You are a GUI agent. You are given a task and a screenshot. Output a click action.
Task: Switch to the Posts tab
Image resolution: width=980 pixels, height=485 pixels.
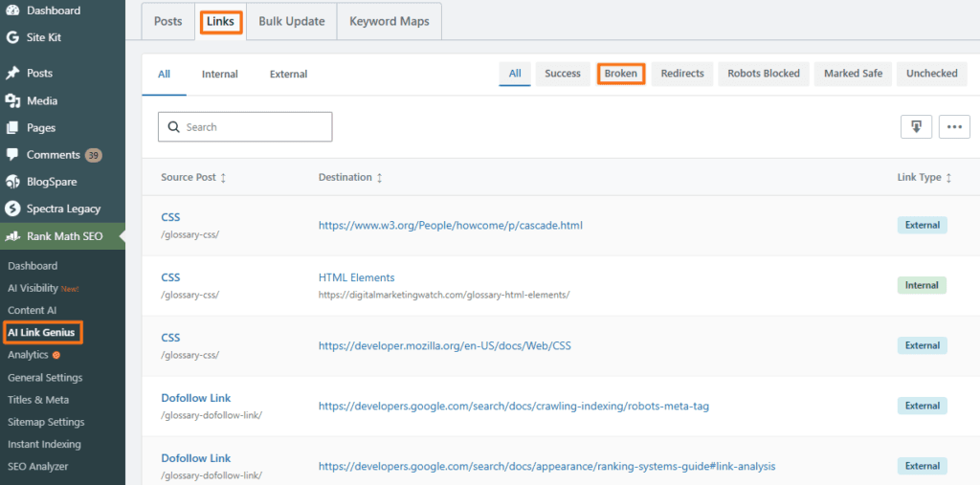(x=168, y=21)
